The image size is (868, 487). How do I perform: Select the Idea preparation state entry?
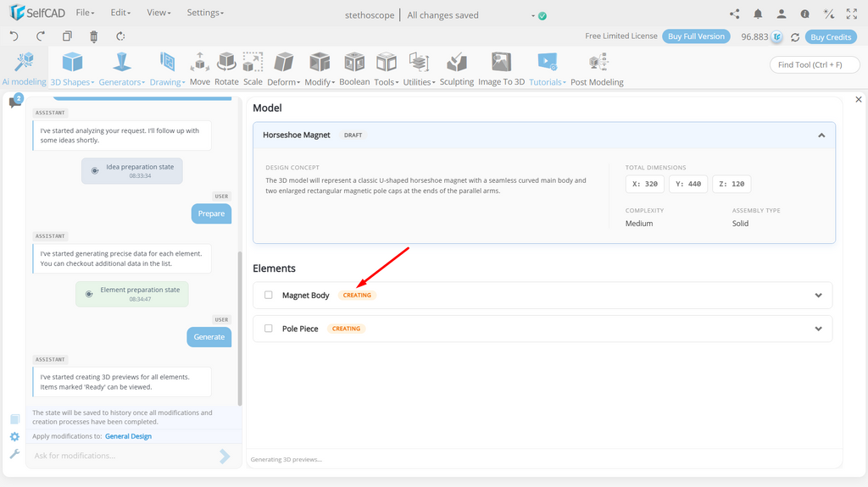pos(131,171)
